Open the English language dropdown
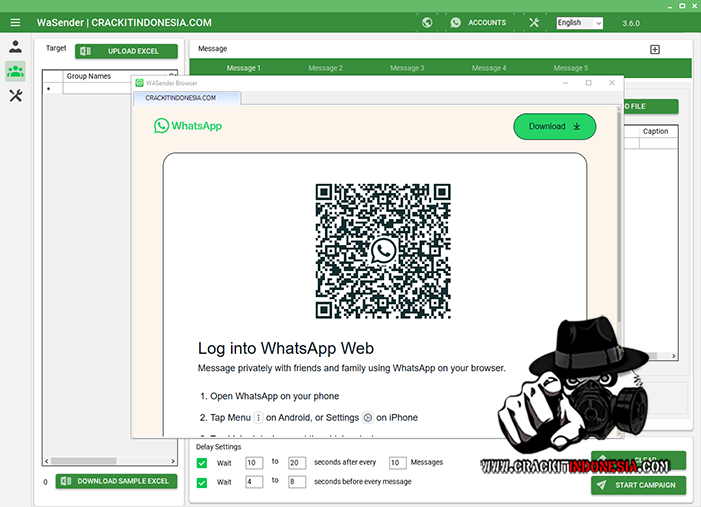The height and width of the screenshot is (507, 701). (579, 22)
